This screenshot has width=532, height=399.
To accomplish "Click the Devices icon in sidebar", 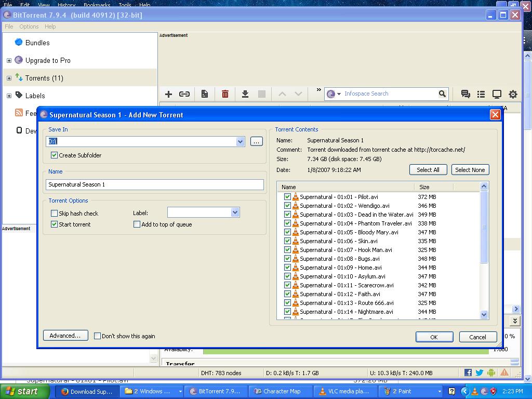I will 19,130.
